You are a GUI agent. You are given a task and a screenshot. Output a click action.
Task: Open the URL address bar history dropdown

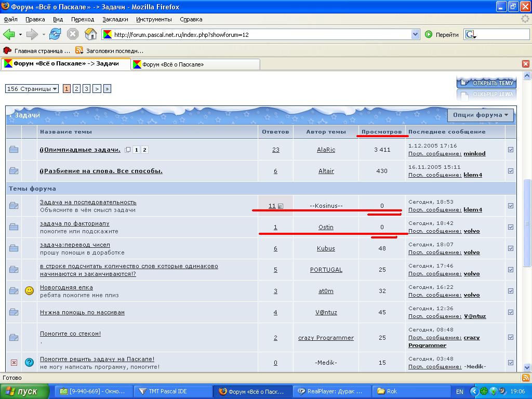coord(415,35)
